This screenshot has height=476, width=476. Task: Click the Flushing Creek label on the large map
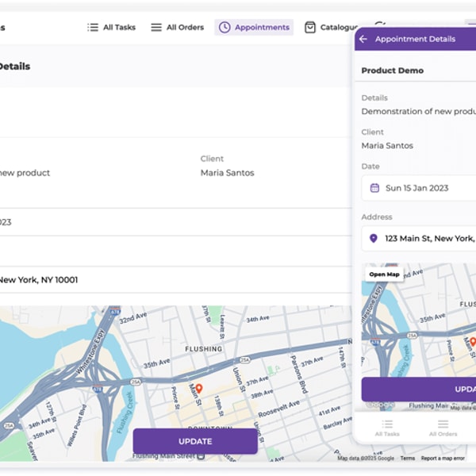click(125, 412)
